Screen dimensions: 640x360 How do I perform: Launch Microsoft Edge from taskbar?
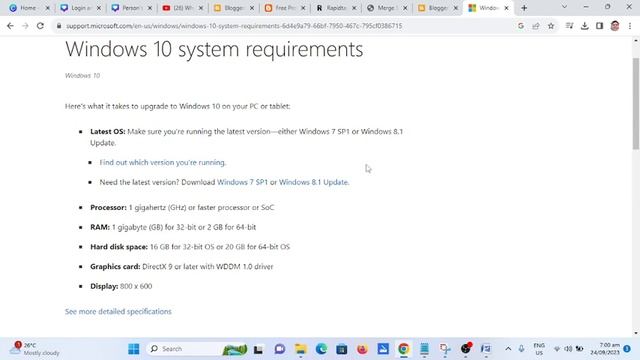tap(321, 349)
